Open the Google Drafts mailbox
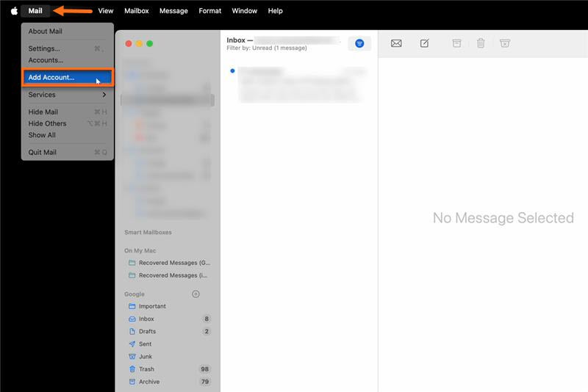Image resolution: width=588 pixels, height=392 pixels. [147, 331]
